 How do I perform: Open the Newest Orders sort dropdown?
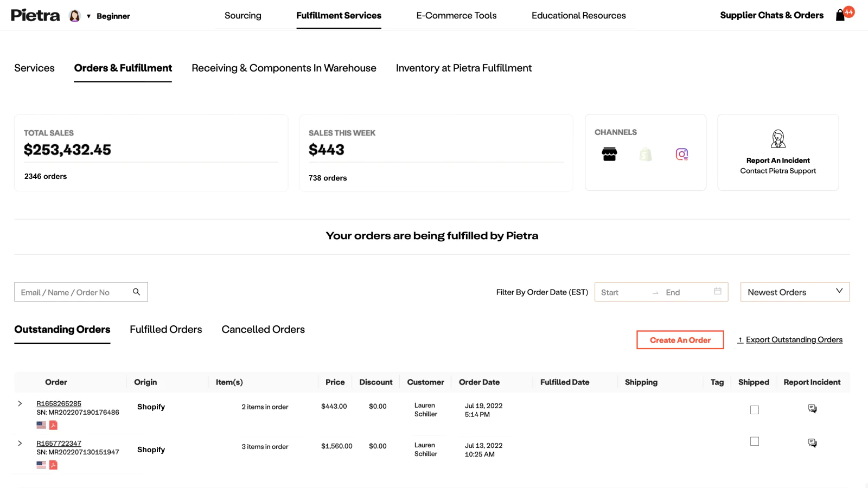pos(795,292)
